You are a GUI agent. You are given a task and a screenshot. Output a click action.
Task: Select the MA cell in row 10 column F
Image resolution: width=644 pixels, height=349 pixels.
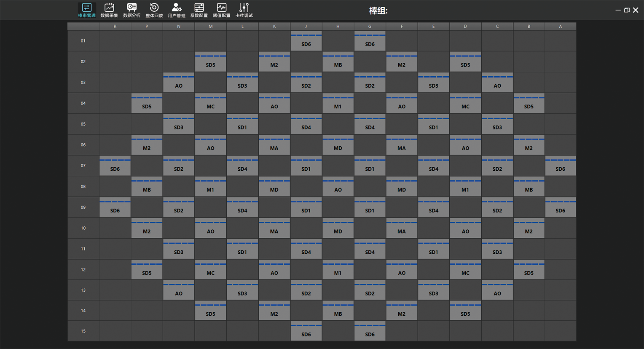[x=402, y=228]
